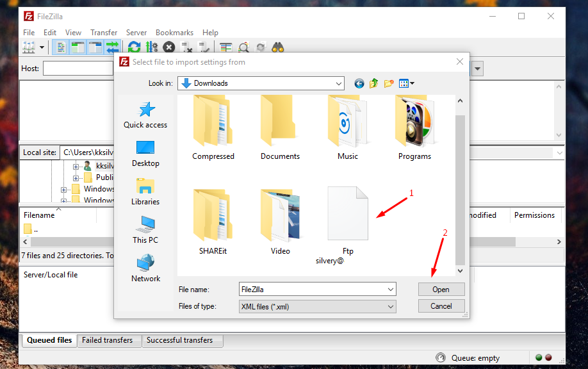Image resolution: width=588 pixels, height=369 pixels.
Task: Select the Music folder
Action: tap(348, 128)
